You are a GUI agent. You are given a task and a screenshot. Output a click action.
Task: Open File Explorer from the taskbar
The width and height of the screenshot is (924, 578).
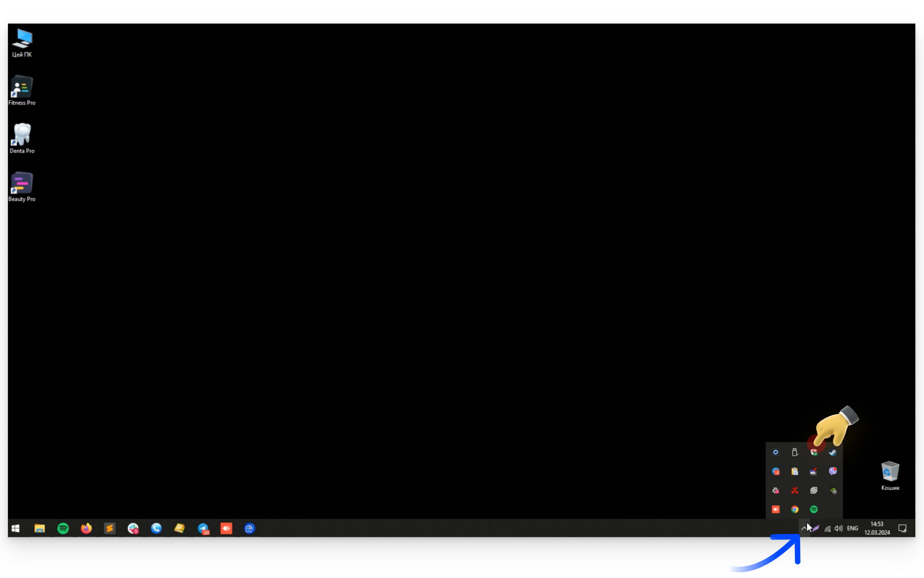click(40, 528)
